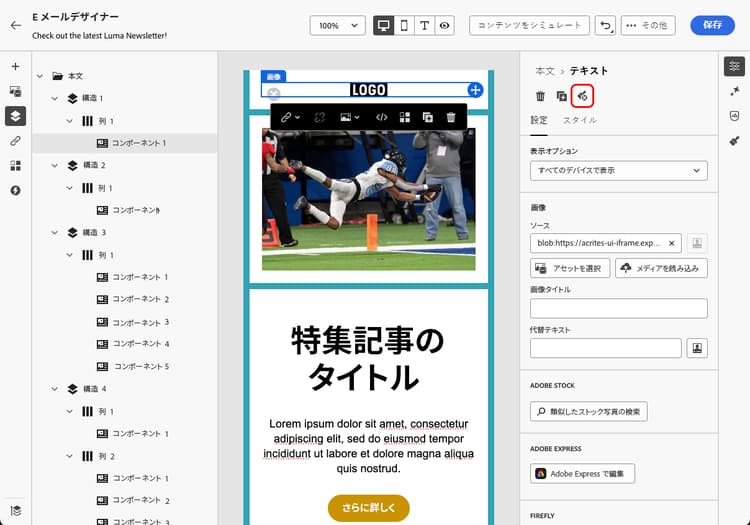The height and width of the screenshot is (525, 750).
Task: Click the red-outlined icon beside duplicate
Action: pyautogui.click(x=582, y=96)
